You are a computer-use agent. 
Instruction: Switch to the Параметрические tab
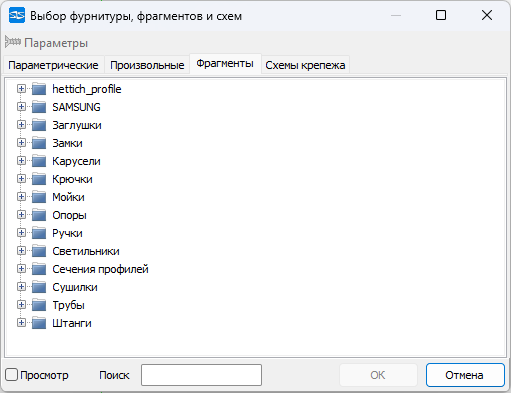coord(53,65)
